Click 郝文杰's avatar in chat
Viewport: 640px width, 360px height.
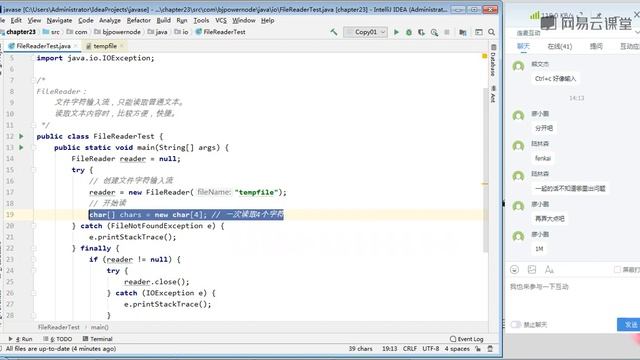click(518, 66)
